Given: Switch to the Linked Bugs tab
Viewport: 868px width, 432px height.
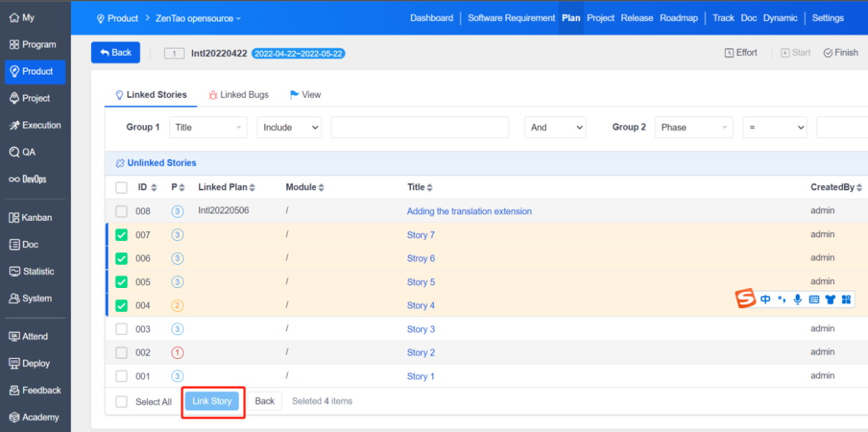Looking at the screenshot, I should pyautogui.click(x=238, y=95).
